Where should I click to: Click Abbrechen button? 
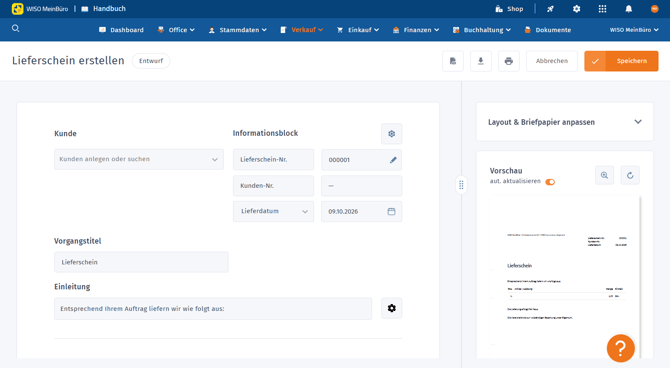(552, 61)
